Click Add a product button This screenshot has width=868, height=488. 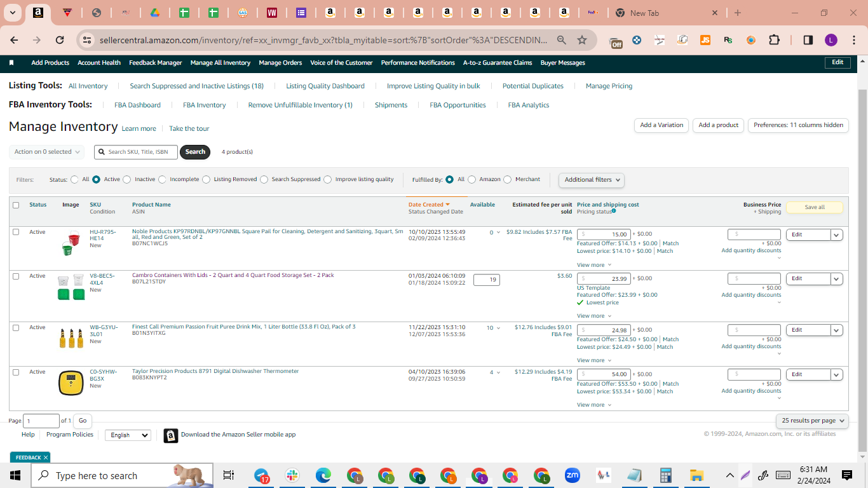[719, 125]
